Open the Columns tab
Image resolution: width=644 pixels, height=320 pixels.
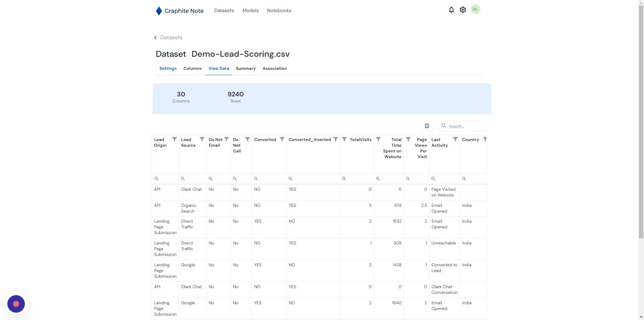pyautogui.click(x=193, y=68)
